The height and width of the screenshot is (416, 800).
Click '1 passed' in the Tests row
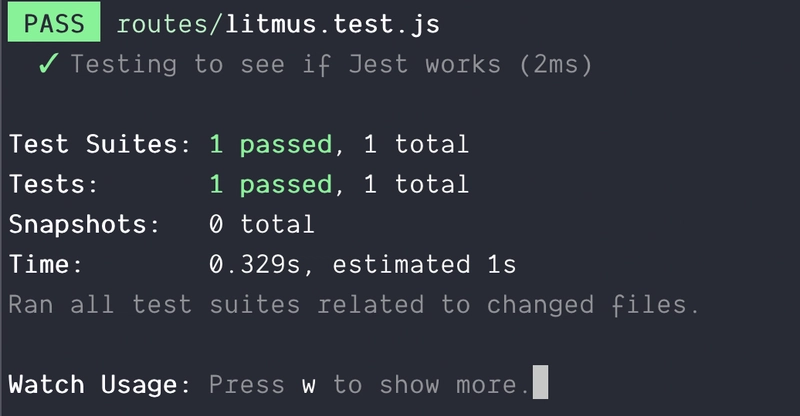[x=269, y=184]
